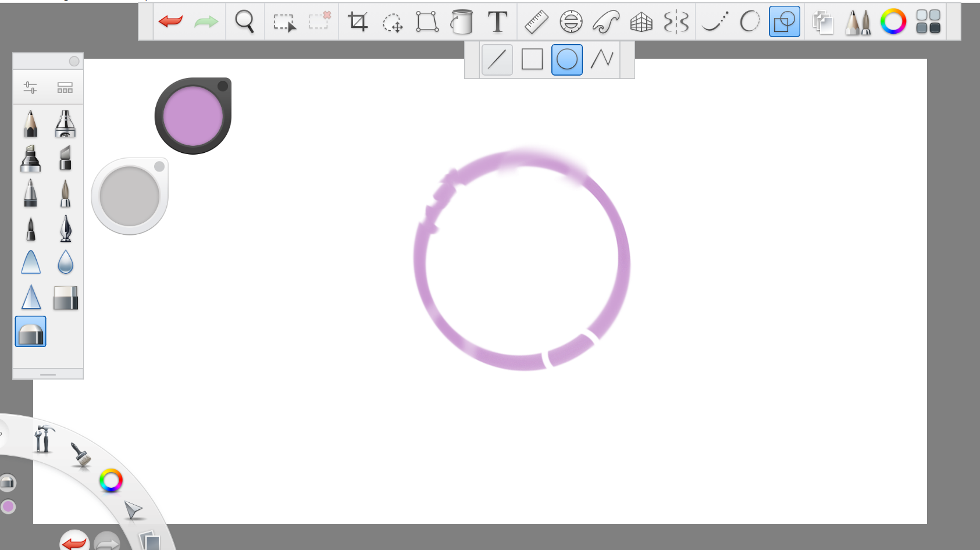Viewport: 980px width, 550px height.
Task: Toggle the Ruler guide
Action: (x=536, y=22)
